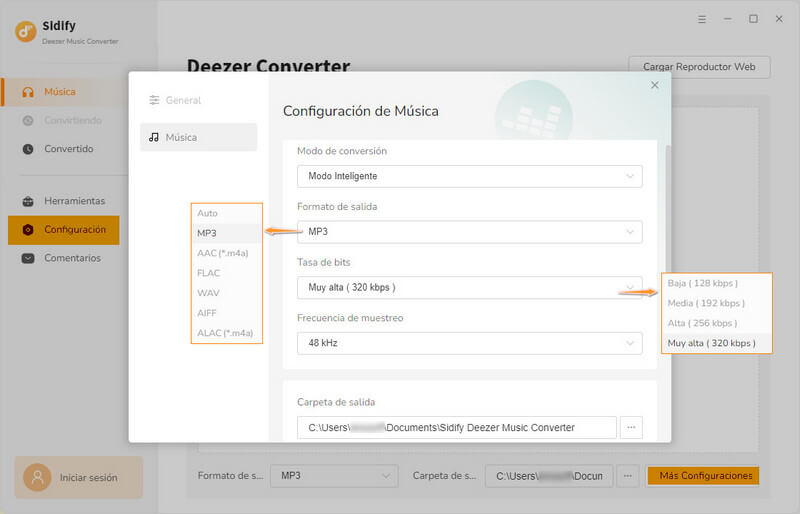Choose FLAC format option

coord(227,273)
